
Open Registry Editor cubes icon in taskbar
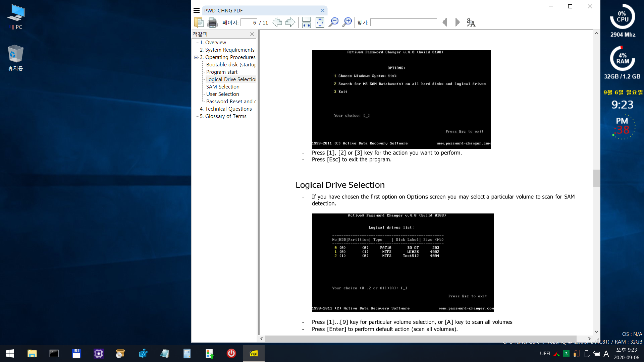[143, 354]
